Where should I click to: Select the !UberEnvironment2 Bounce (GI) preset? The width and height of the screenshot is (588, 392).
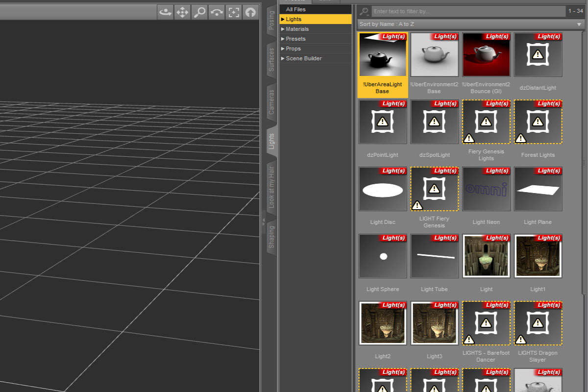tap(486, 54)
